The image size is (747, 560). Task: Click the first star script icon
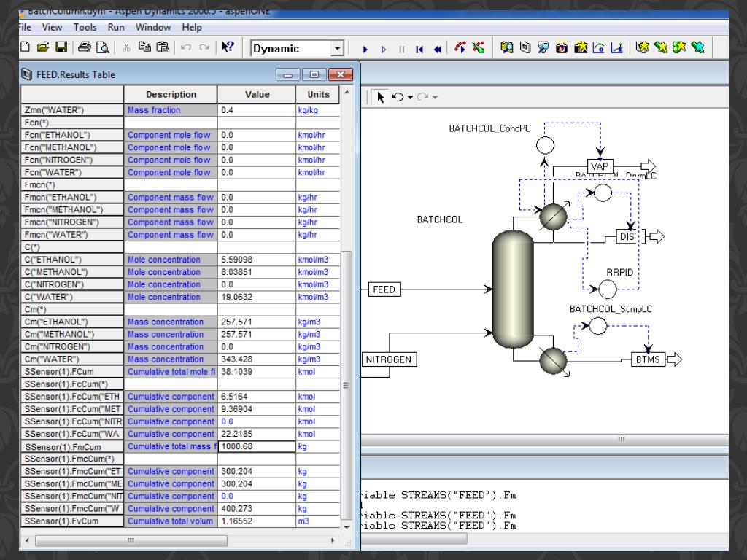(x=642, y=47)
